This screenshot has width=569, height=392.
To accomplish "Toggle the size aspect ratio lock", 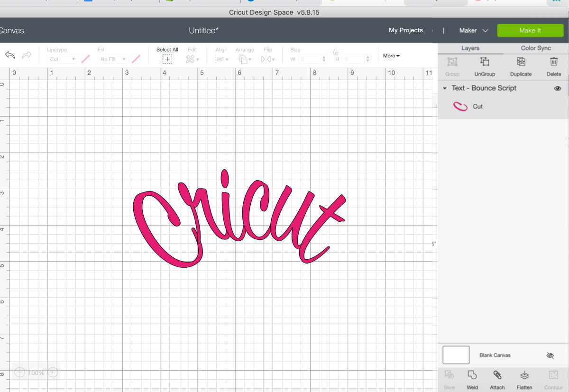I will click(336, 52).
